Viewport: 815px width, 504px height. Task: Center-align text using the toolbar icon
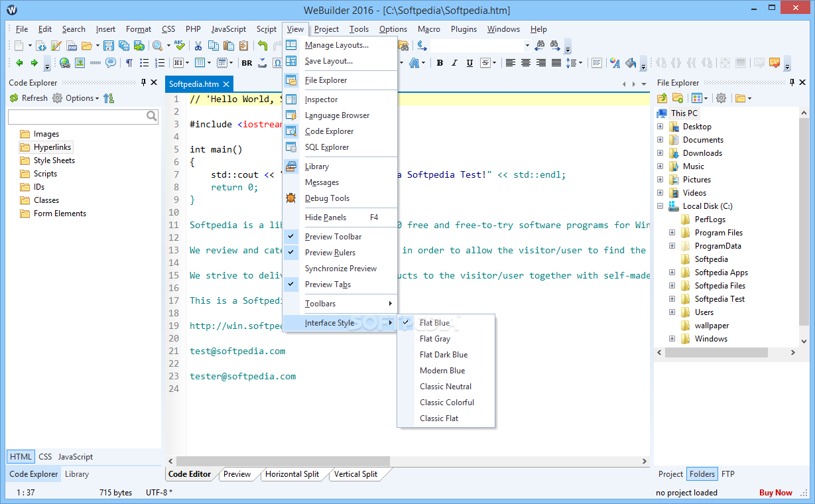pyautogui.click(x=525, y=63)
